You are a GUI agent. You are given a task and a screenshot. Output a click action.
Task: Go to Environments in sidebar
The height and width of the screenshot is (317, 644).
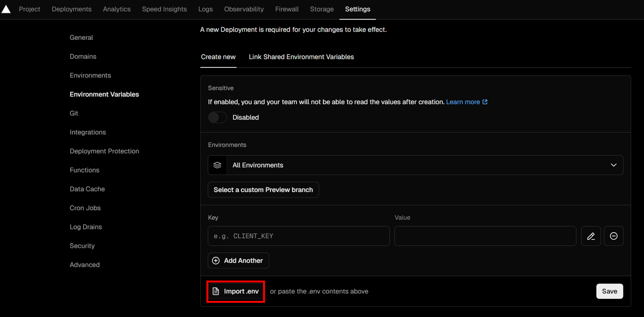90,75
